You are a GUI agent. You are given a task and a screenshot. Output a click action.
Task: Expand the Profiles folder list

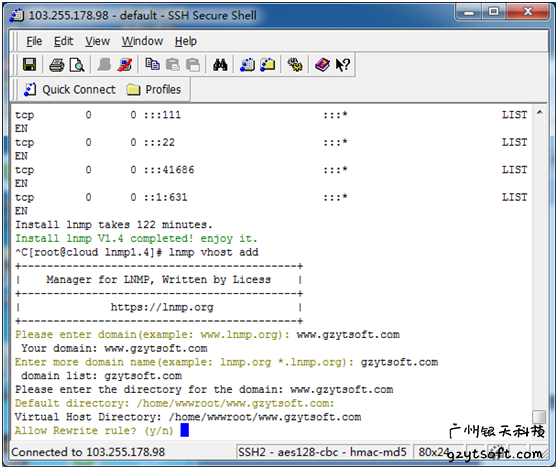tap(154, 90)
